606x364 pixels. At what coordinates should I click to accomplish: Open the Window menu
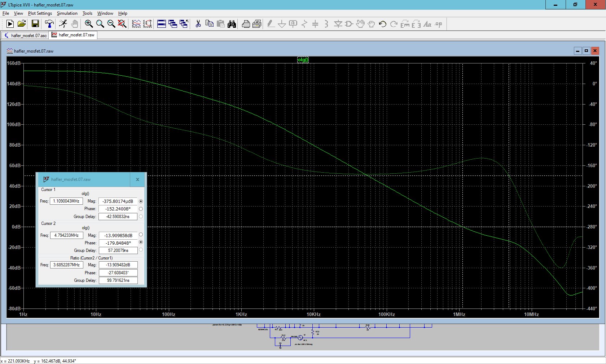tap(105, 13)
